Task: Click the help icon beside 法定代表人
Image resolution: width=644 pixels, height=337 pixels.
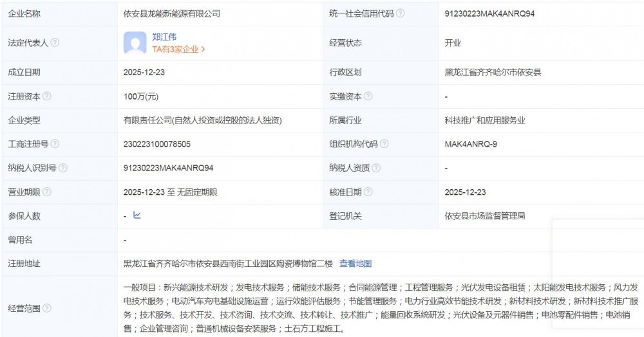Action: coord(55,42)
